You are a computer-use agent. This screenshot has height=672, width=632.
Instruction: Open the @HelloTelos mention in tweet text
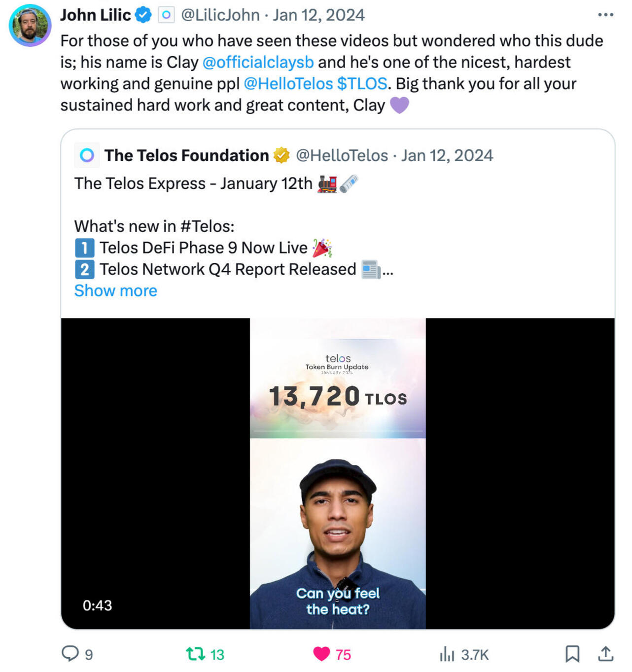(x=288, y=84)
